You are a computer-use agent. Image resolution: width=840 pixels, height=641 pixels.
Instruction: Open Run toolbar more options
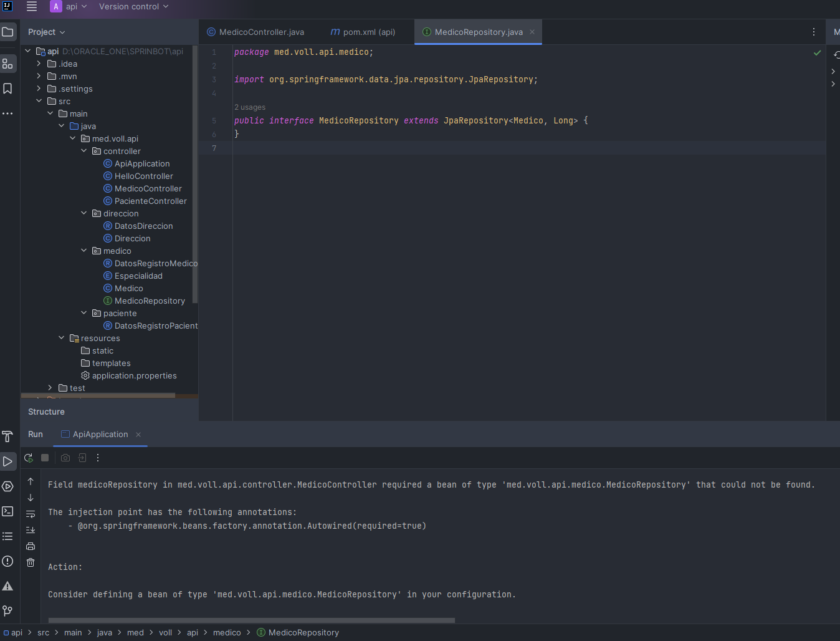[x=98, y=458]
